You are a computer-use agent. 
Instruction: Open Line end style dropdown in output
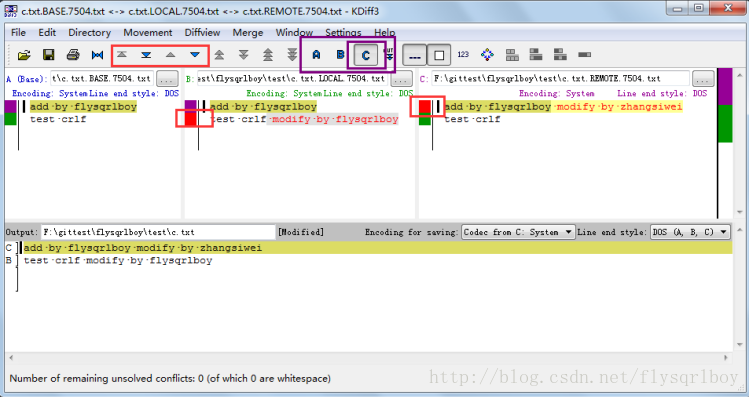(x=690, y=232)
